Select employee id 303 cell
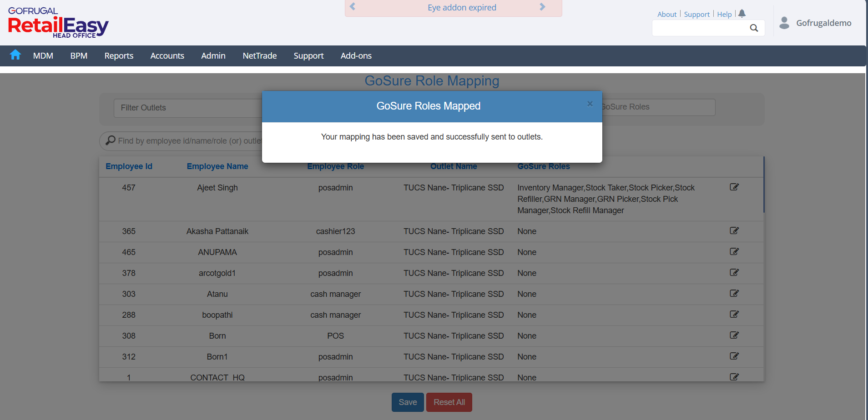Image resolution: width=868 pixels, height=420 pixels. point(129,294)
